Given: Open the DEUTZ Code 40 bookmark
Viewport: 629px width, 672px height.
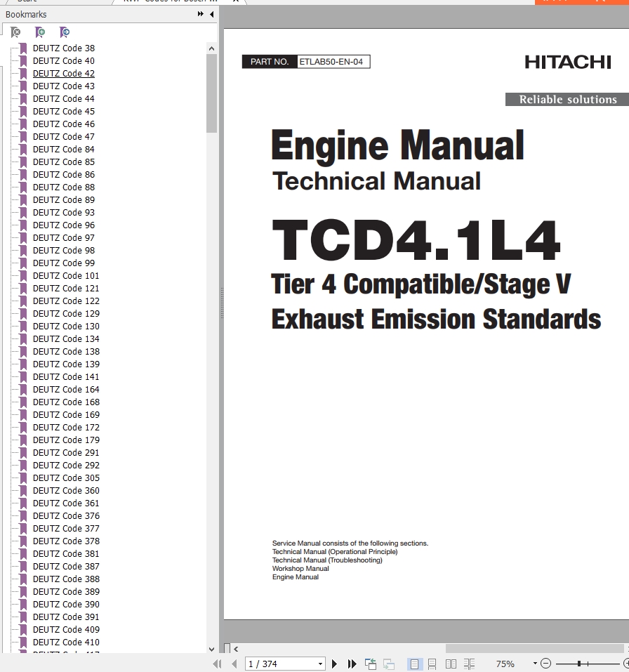Looking at the screenshot, I should (x=64, y=61).
